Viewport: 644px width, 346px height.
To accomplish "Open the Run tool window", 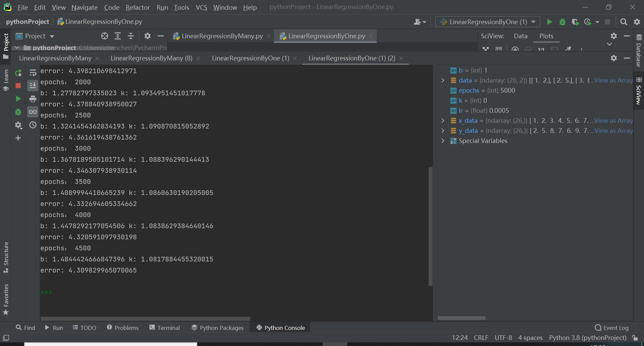I will (54, 328).
